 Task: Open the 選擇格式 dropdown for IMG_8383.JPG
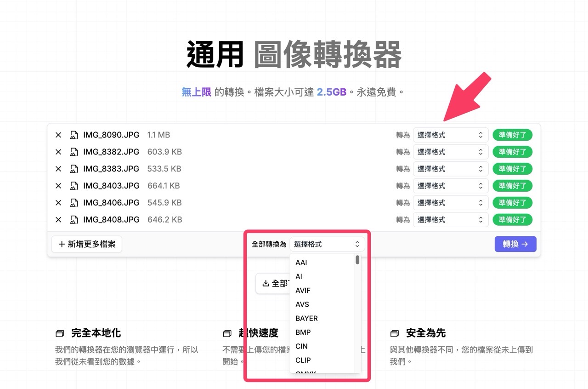pos(451,169)
